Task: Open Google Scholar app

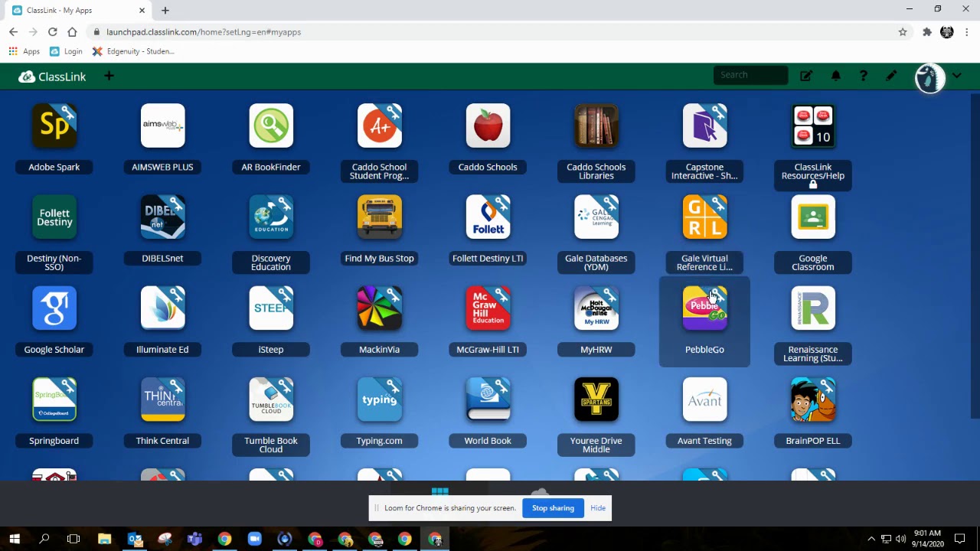Action: [54, 308]
